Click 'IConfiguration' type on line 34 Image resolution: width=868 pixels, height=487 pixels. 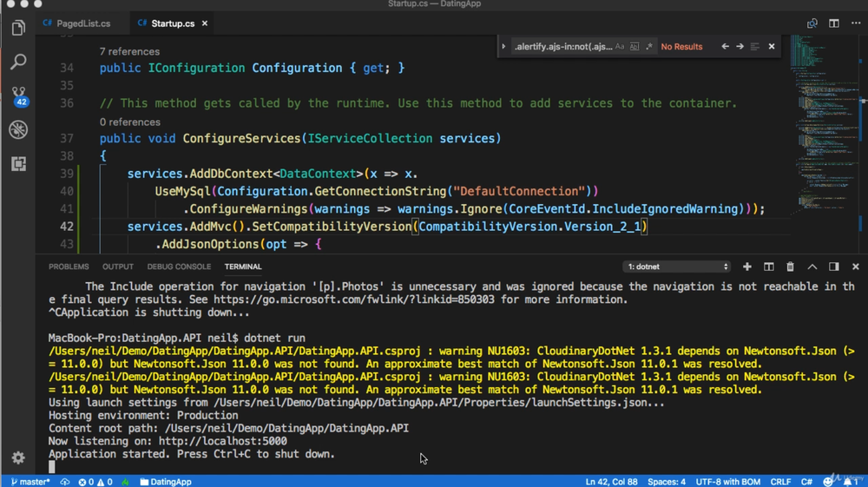pyautogui.click(x=196, y=68)
